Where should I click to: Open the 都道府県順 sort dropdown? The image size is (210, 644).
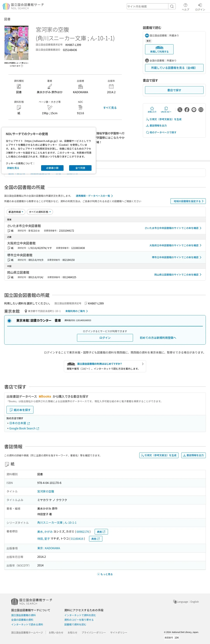point(16,212)
